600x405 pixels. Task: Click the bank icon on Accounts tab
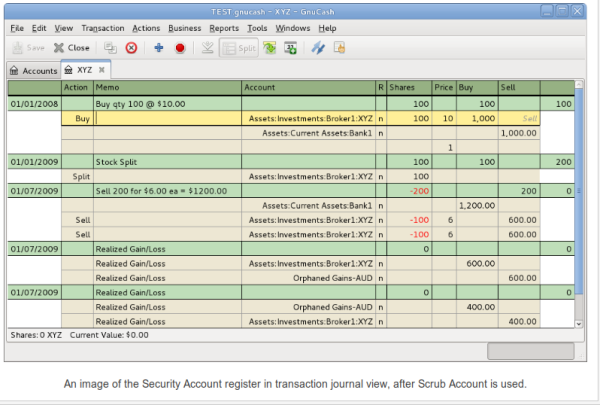point(14,70)
